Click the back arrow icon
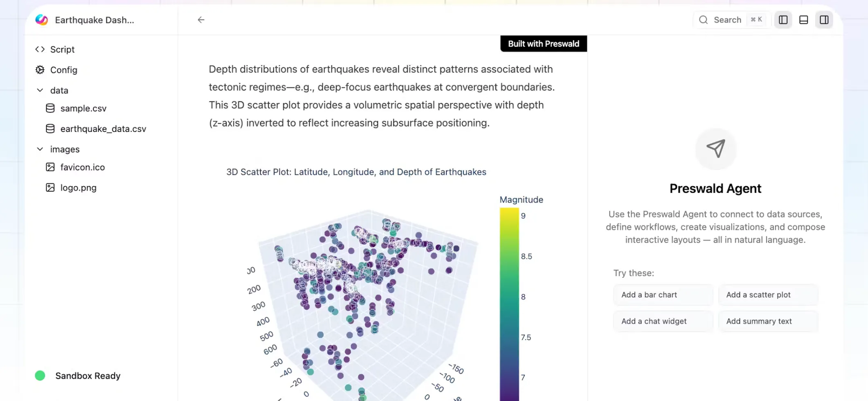Viewport: 868px width, 401px height. pyautogui.click(x=201, y=20)
